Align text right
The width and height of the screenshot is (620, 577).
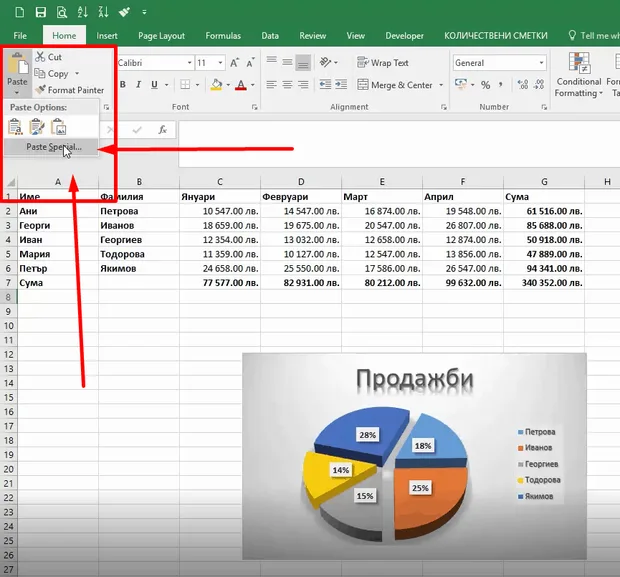coord(303,85)
